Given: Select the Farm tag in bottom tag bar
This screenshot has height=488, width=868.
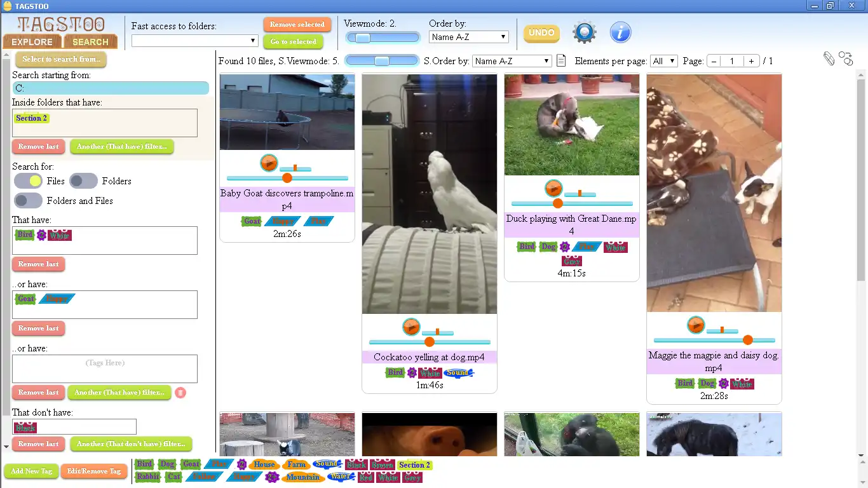Looking at the screenshot, I should (296, 464).
